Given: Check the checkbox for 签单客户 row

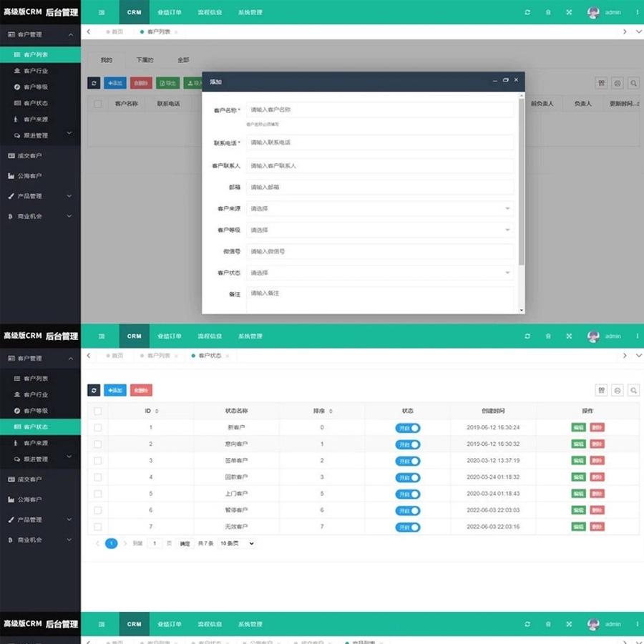Looking at the screenshot, I should pyautogui.click(x=98, y=461).
